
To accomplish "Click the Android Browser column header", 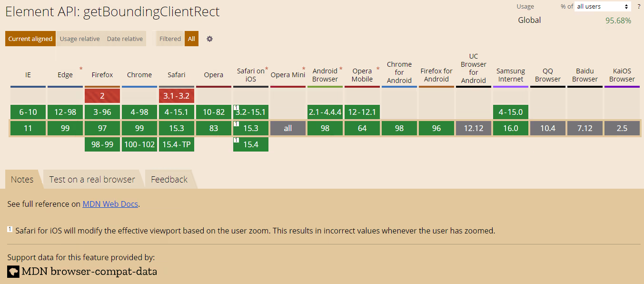I will 325,75.
